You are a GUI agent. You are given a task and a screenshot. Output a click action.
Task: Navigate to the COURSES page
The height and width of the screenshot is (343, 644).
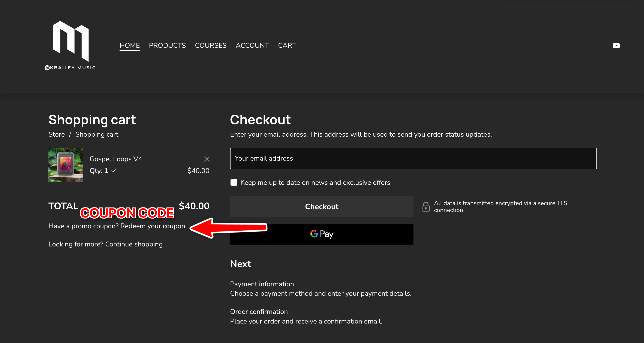tap(211, 45)
